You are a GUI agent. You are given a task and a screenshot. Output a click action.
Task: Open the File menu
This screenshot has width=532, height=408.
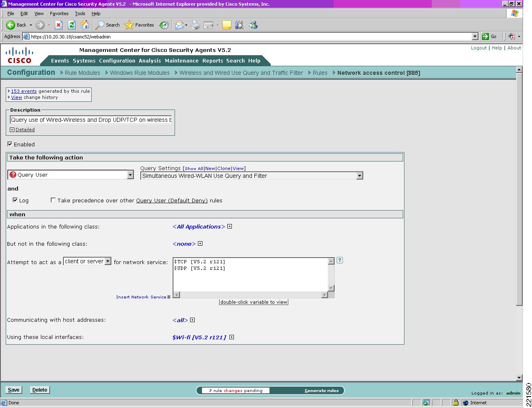[x=11, y=13]
